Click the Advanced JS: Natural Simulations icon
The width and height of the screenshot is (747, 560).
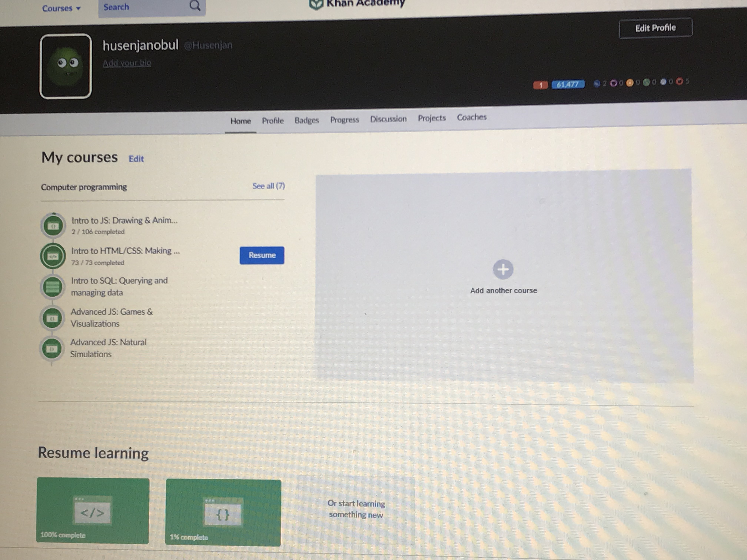(52, 349)
